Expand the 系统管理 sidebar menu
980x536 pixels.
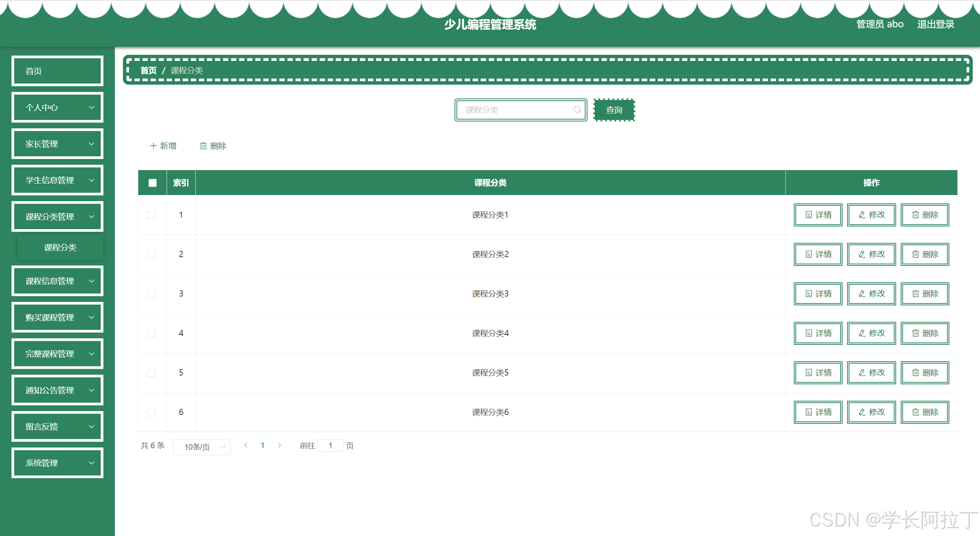57,462
